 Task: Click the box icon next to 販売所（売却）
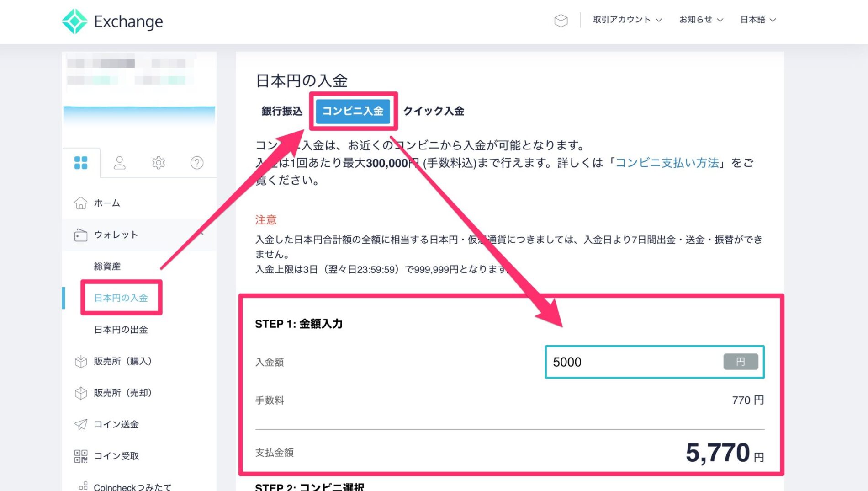[81, 393]
